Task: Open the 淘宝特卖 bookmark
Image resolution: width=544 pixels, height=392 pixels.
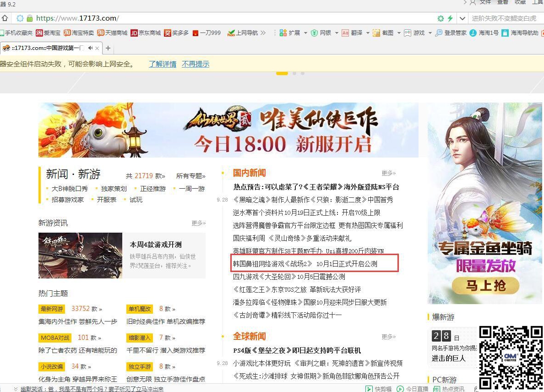Action: 79,33
